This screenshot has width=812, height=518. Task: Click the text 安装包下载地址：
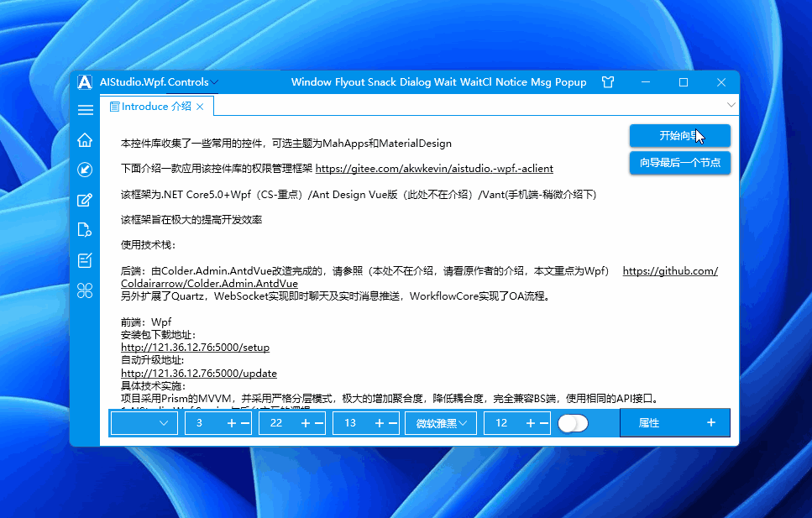[x=159, y=335]
